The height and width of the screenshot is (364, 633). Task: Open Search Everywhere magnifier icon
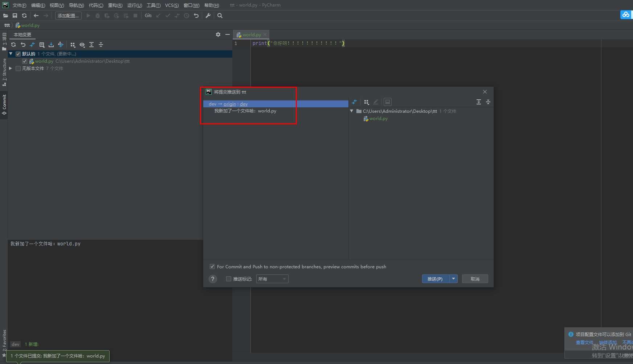click(220, 16)
